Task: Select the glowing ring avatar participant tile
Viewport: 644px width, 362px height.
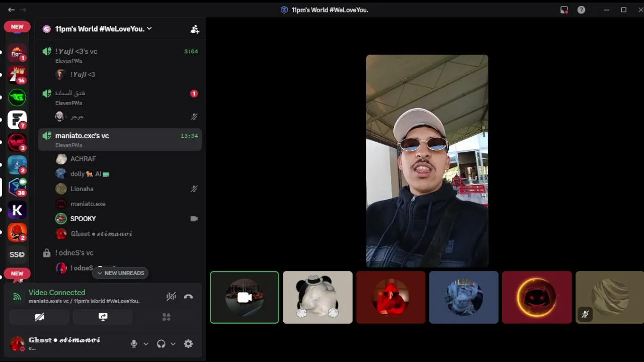Action: (537, 297)
